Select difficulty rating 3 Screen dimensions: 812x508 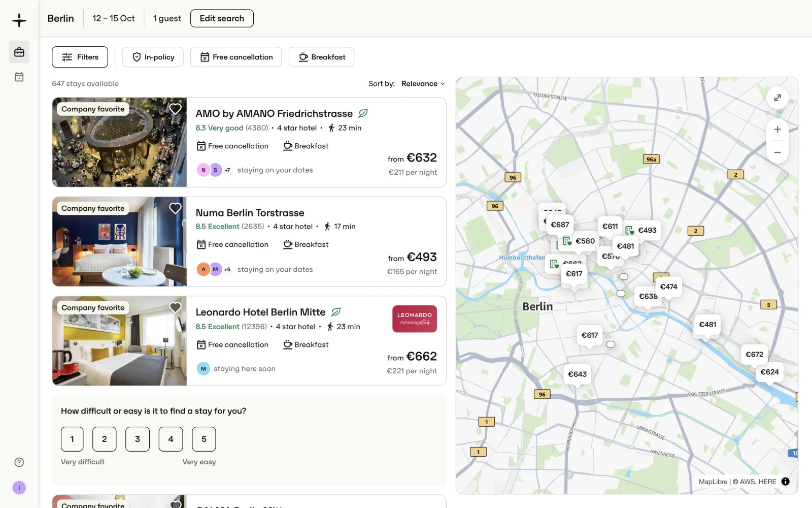point(138,439)
